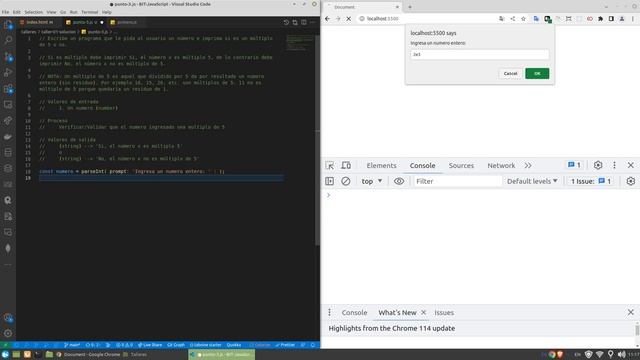Open the File menu in VS Code
This screenshot has height=360, width=640.
pyautogui.click(x=5, y=12)
